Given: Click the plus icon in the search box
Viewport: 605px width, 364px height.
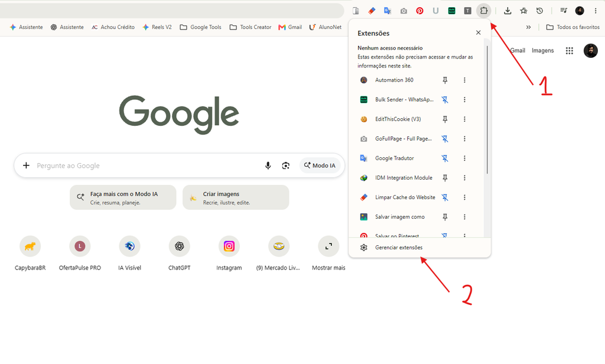Looking at the screenshot, I should click(26, 165).
